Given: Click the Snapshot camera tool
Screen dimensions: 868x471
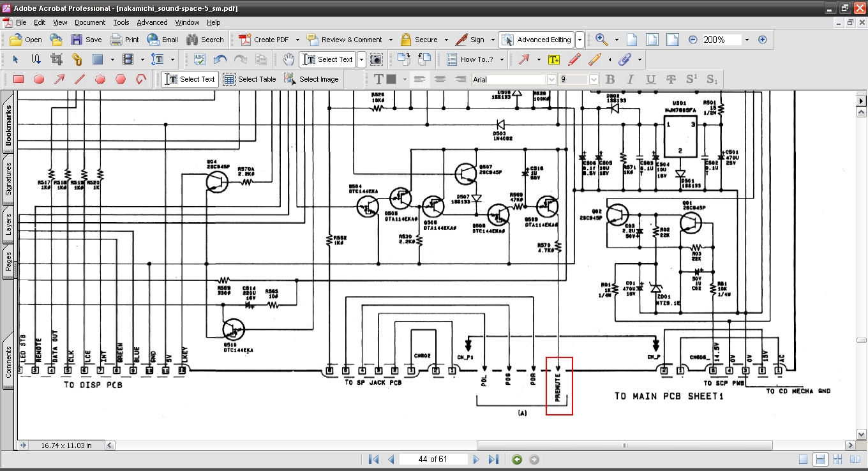Looking at the screenshot, I should click(377, 59).
